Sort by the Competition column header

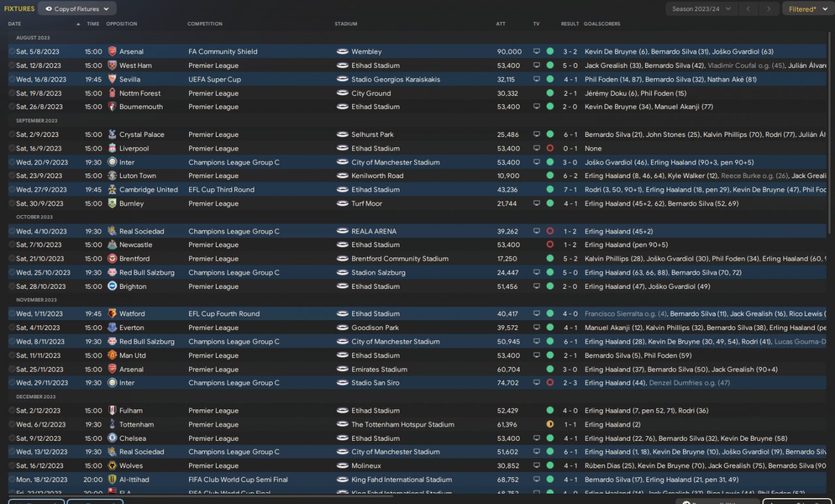pos(205,24)
